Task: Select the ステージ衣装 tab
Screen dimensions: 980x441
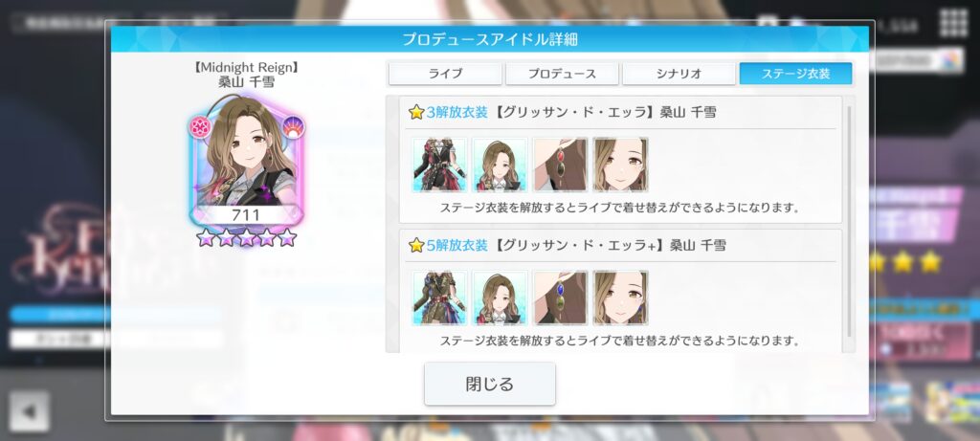Action: click(795, 74)
